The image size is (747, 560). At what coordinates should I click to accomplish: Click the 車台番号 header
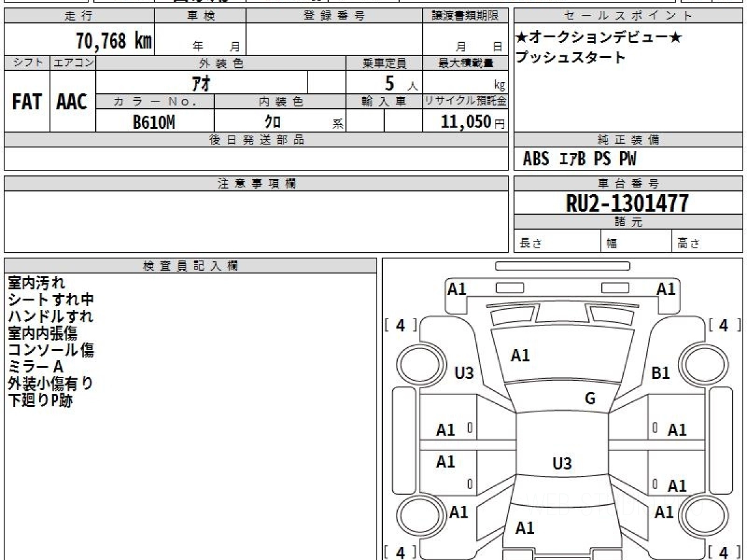[x=629, y=184]
